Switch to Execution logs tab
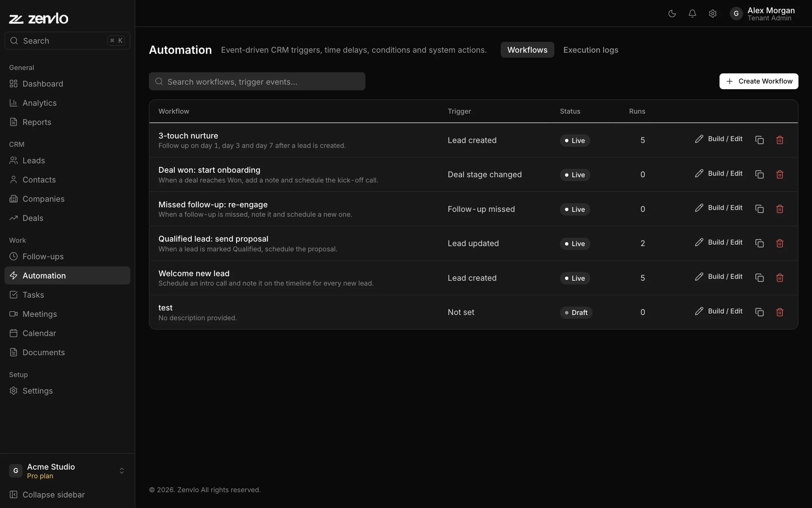Image resolution: width=812 pixels, height=508 pixels. (x=591, y=50)
